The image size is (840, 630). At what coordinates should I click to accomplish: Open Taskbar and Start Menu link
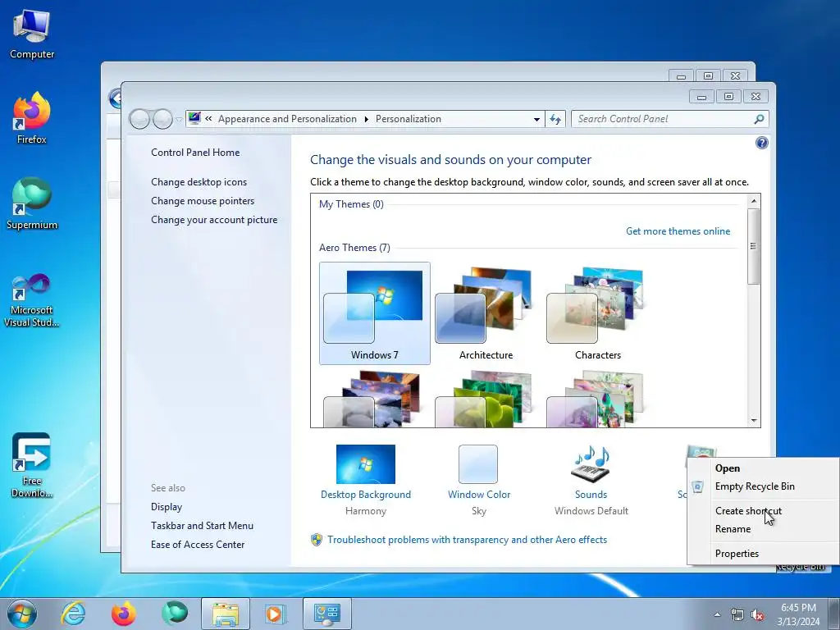pyautogui.click(x=202, y=526)
